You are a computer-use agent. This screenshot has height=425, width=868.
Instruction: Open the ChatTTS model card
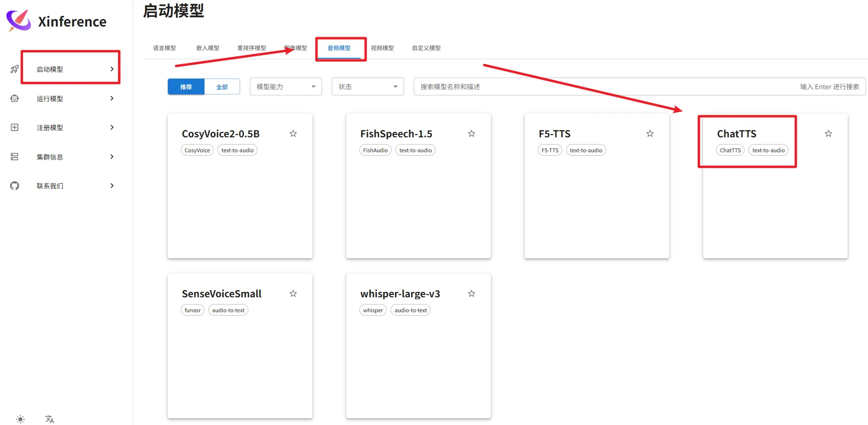[x=775, y=186]
